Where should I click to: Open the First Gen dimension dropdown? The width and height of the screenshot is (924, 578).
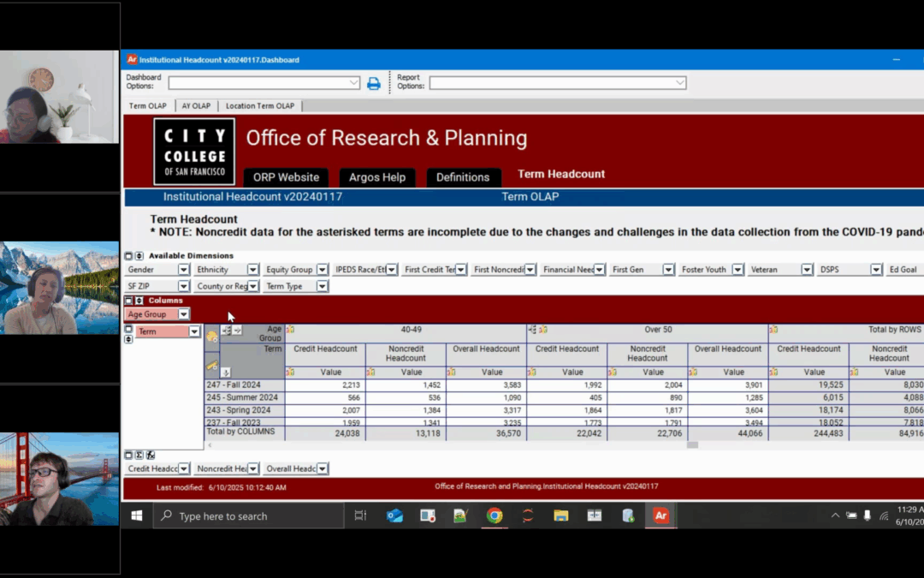[667, 270]
